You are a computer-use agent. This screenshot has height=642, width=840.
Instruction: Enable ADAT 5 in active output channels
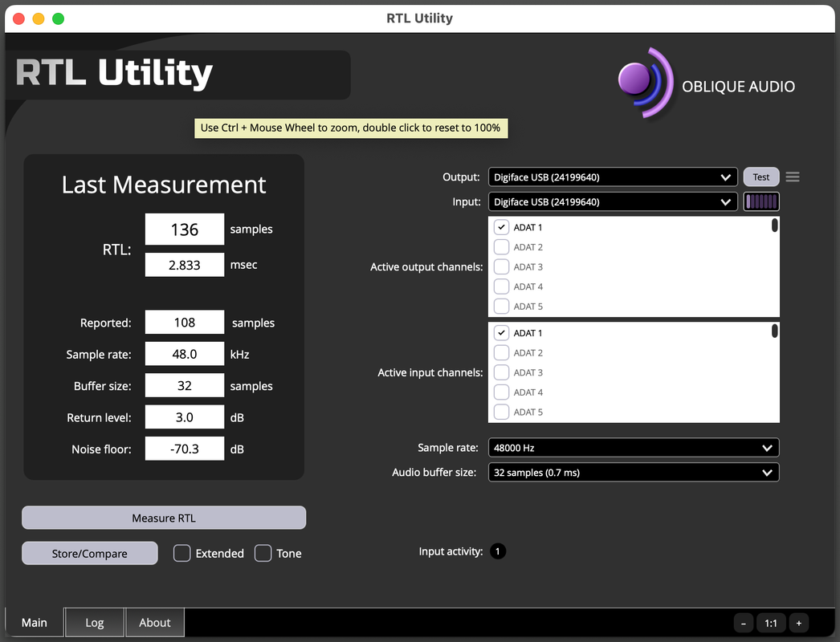coord(501,307)
